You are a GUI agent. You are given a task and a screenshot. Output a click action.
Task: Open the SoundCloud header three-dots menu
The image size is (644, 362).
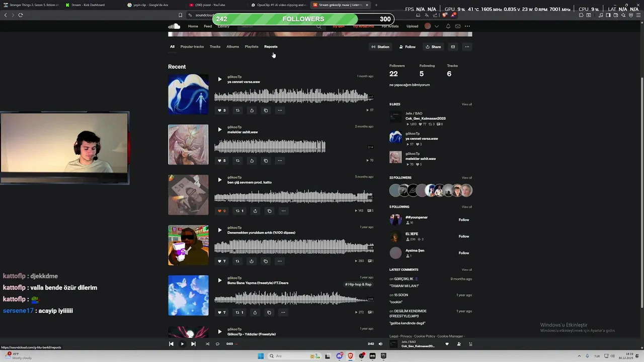[x=467, y=26]
